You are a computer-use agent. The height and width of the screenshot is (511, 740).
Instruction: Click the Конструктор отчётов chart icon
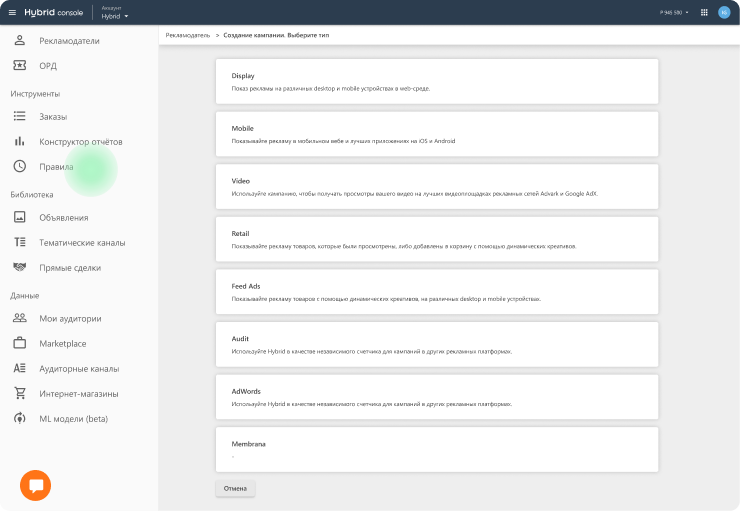(19, 142)
